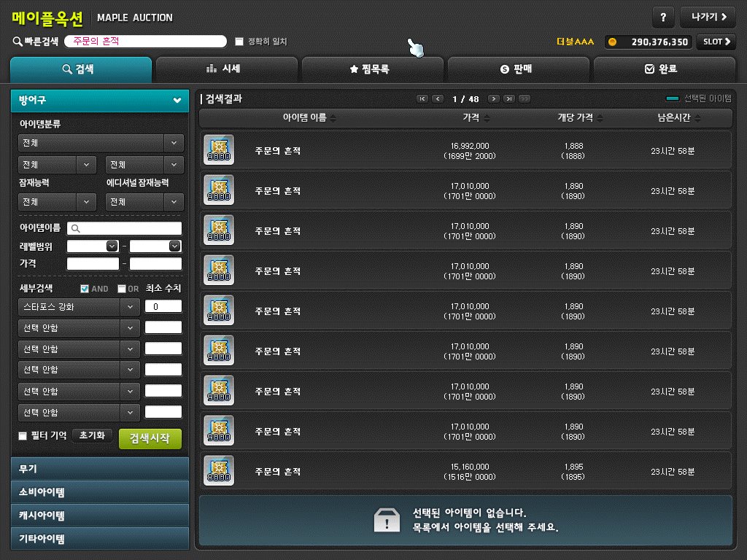Image resolution: width=747 pixels, height=560 pixels.
Task: Click the green 검색시작 button
Action: pyautogui.click(x=150, y=438)
